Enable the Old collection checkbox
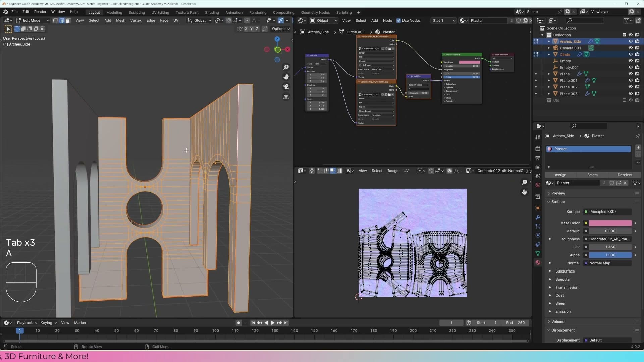Image resolution: width=644 pixels, height=362 pixels. (624, 100)
